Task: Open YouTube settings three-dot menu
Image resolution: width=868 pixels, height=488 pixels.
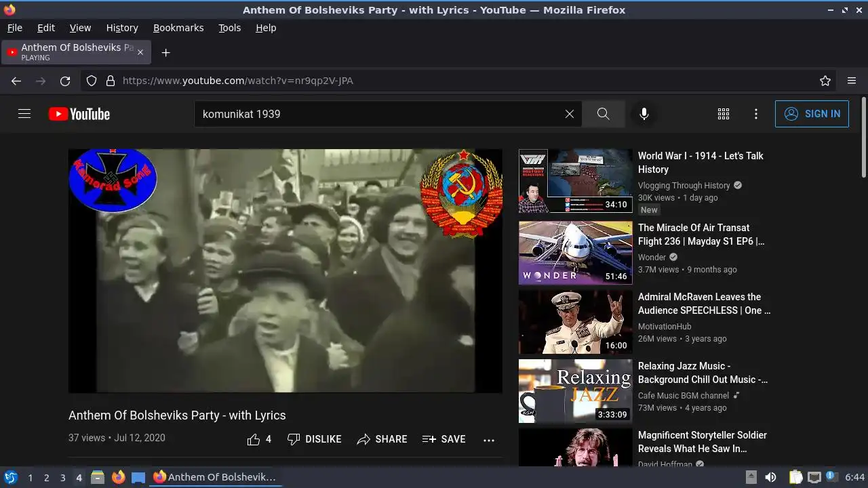Action: pos(756,114)
